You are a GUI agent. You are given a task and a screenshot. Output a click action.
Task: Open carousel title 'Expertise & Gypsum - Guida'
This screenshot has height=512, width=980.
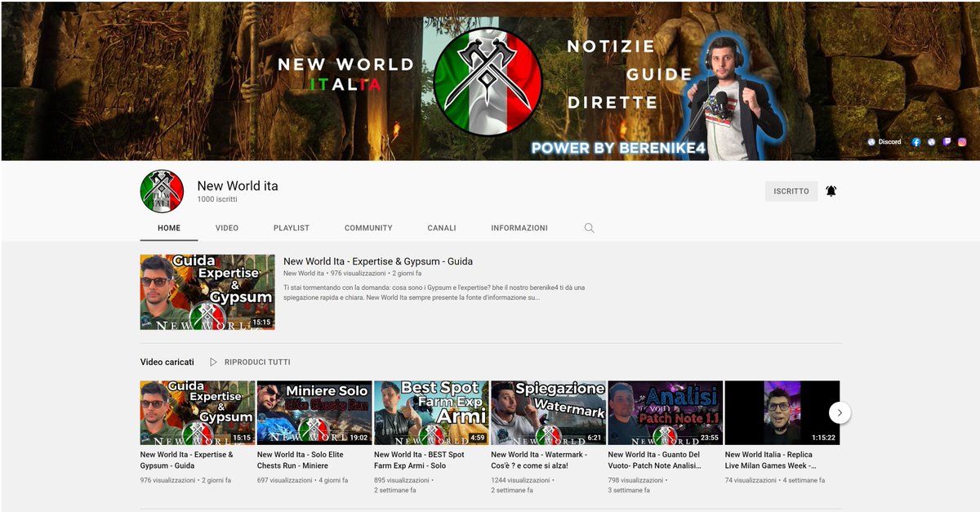click(x=187, y=460)
